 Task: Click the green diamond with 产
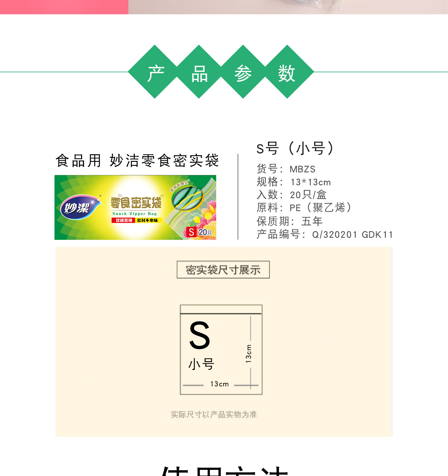pyautogui.click(x=155, y=72)
